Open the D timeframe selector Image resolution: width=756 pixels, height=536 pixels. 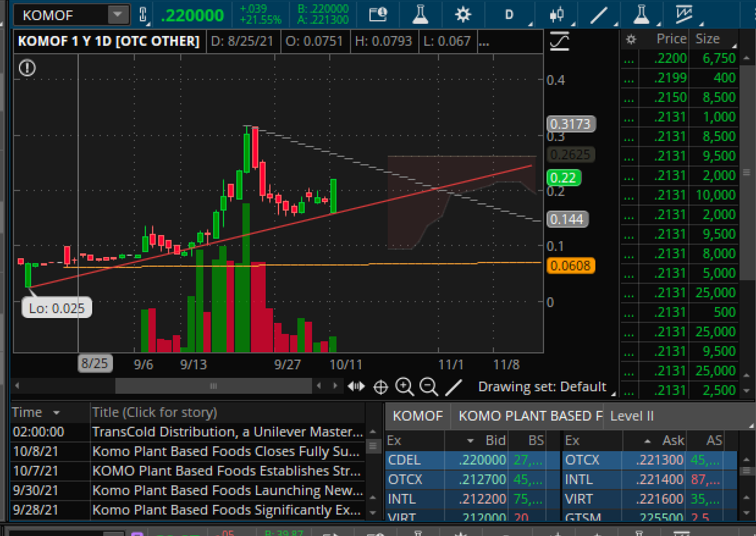pyautogui.click(x=509, y=14)
